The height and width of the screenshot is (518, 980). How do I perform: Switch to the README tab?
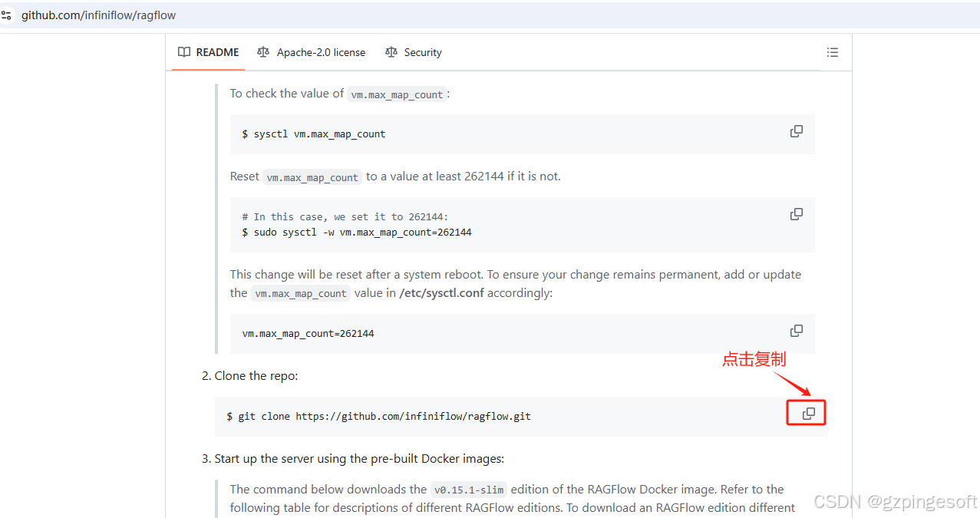click(x=208, y=52)
